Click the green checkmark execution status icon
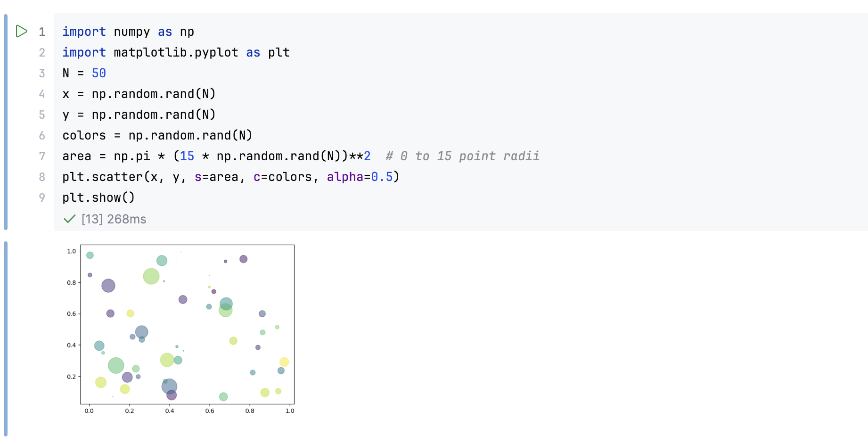The image size is (868, 444). coord(70,219)
